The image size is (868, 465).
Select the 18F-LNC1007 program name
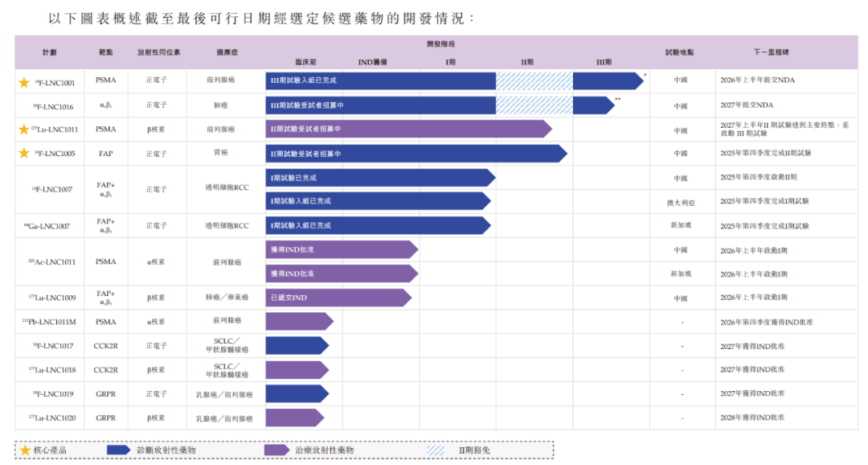52,190
